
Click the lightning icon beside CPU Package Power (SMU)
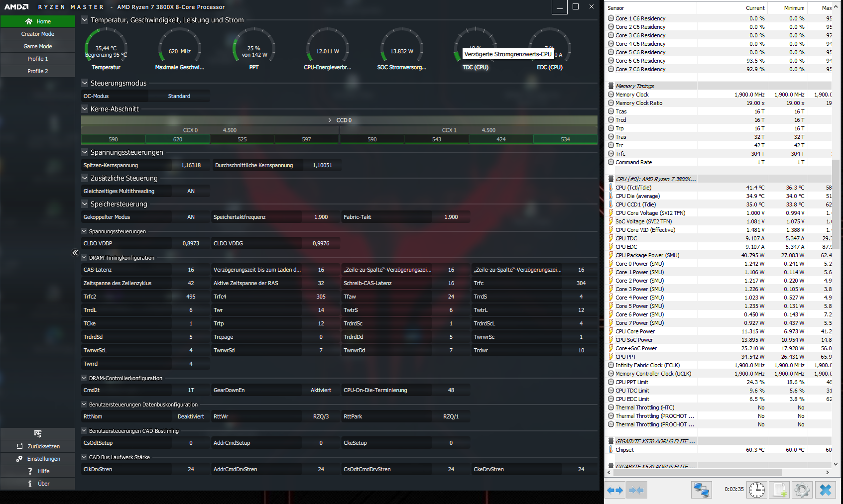coord(611,255)
